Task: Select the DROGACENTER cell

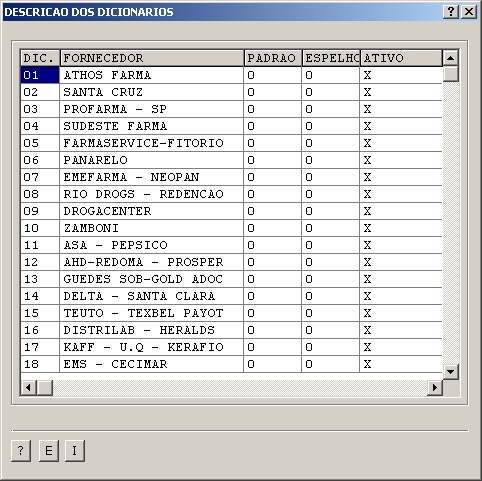Action: click(152, 211)
